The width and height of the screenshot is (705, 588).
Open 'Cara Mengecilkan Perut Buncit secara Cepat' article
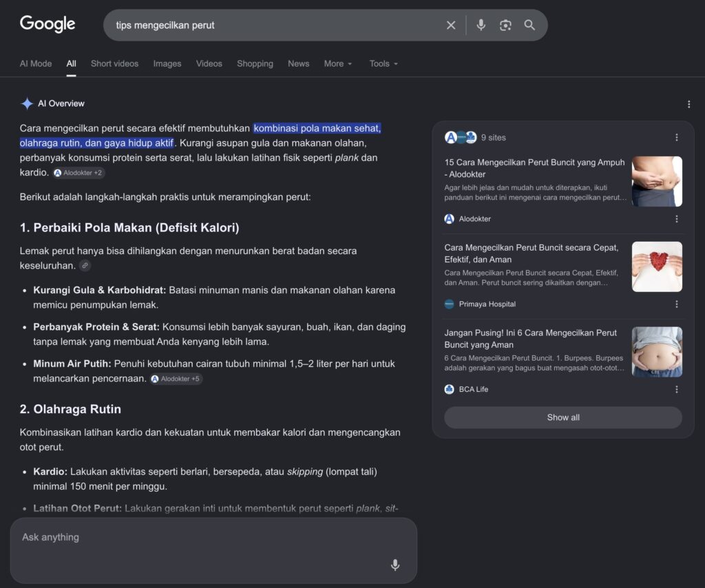(x=531, y=253)
